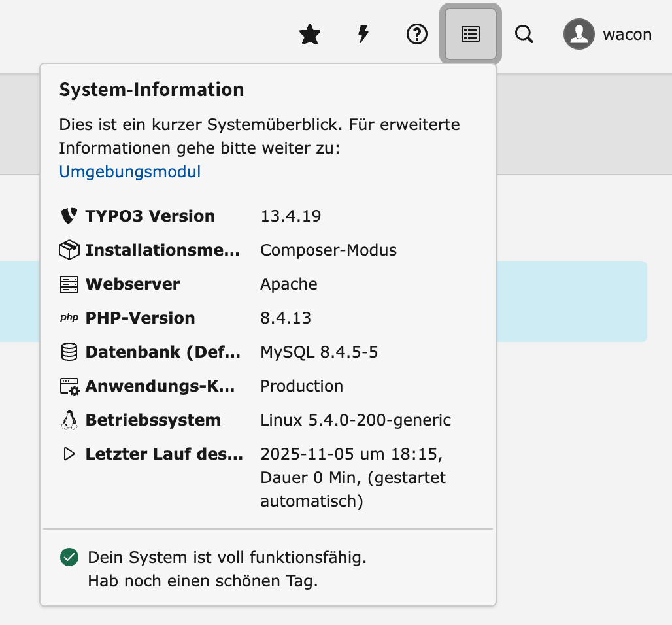
Task: Click the Anwendungs-Kontext gear window icon
Action: click(x=69, y=386)
